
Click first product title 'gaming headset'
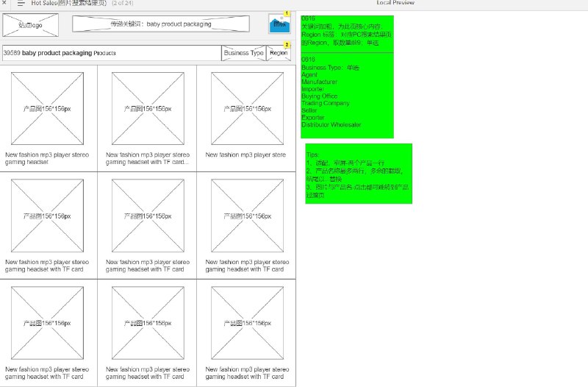(26, 162)
